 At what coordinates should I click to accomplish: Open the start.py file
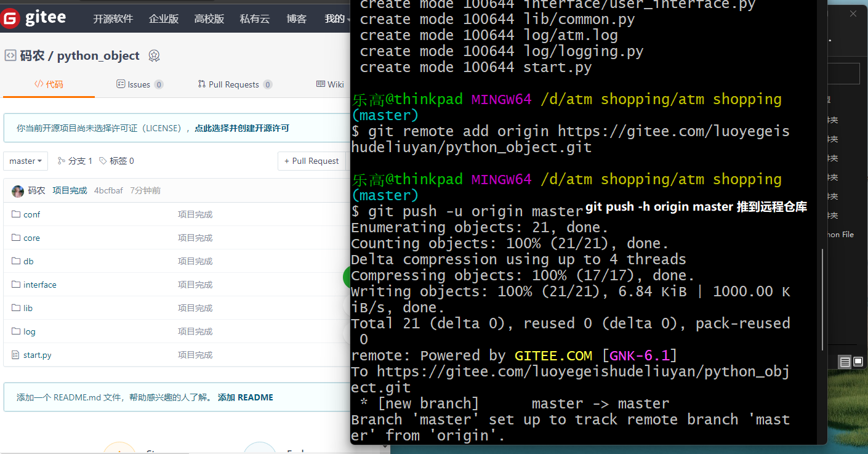38,355
